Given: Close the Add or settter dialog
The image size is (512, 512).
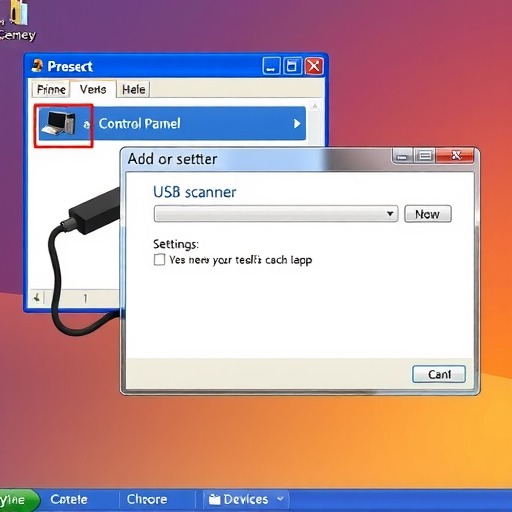Looking at the screenshot, I should 455,155.
